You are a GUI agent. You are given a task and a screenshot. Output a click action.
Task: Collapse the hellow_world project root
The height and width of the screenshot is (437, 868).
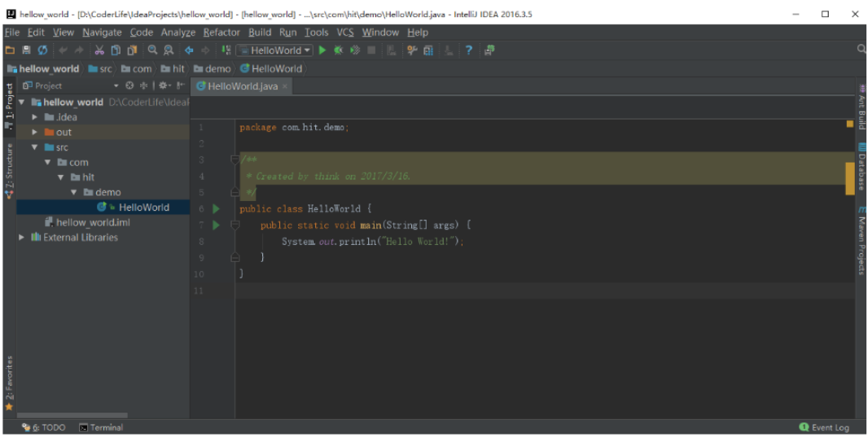click(22, 102)
